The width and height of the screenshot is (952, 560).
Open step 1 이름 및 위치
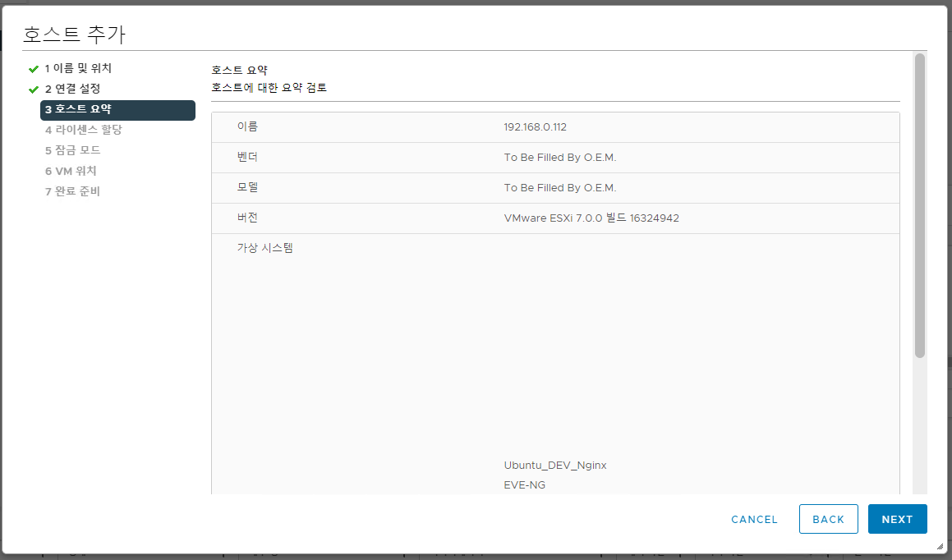click(x=78, y=68)
